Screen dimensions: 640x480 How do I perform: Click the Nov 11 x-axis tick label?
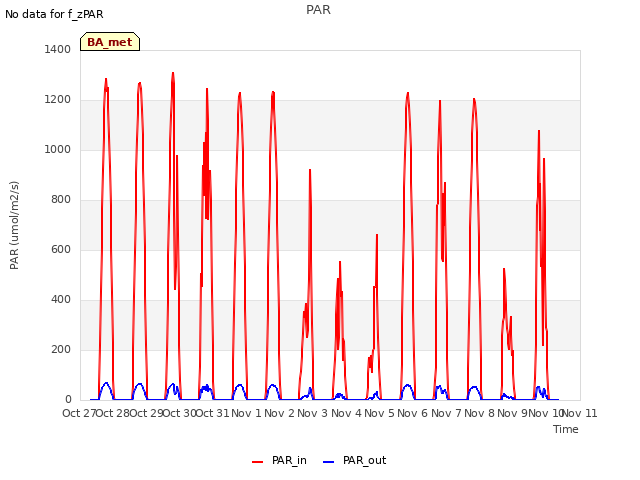(x=580, y=413)
